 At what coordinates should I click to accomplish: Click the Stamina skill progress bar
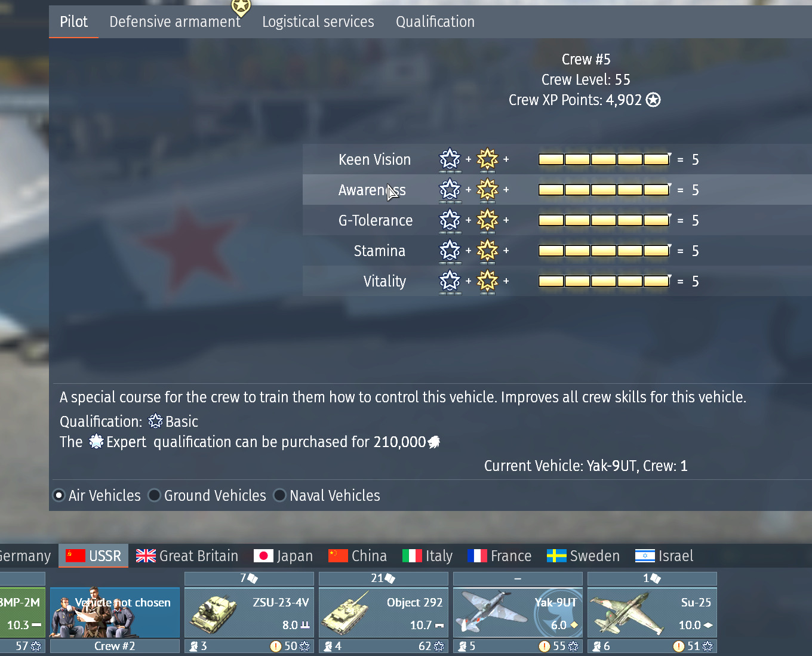point(604,251)
